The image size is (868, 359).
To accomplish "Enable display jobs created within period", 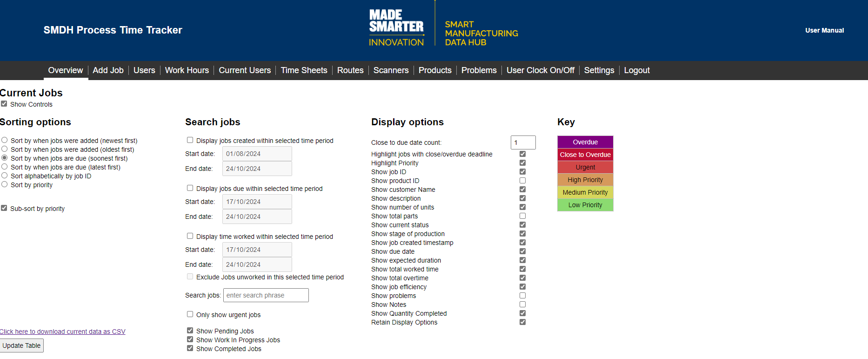I will (190, 140).
